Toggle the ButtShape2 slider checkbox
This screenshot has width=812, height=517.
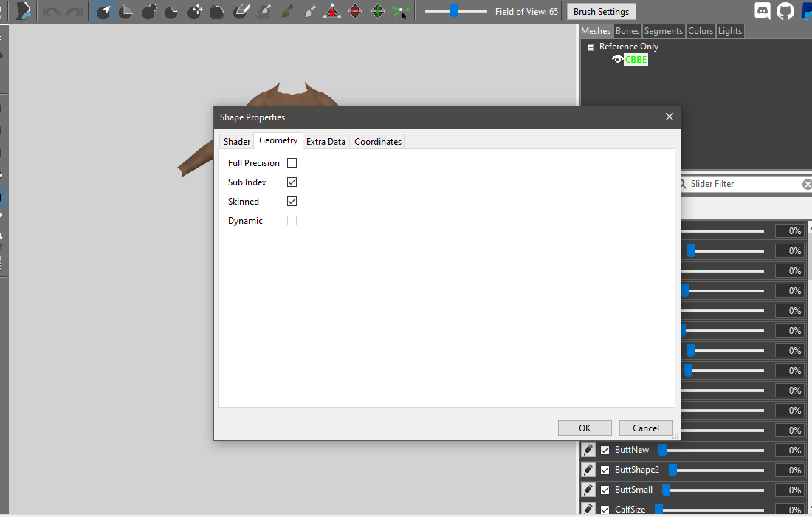click(x=605, y=470)
